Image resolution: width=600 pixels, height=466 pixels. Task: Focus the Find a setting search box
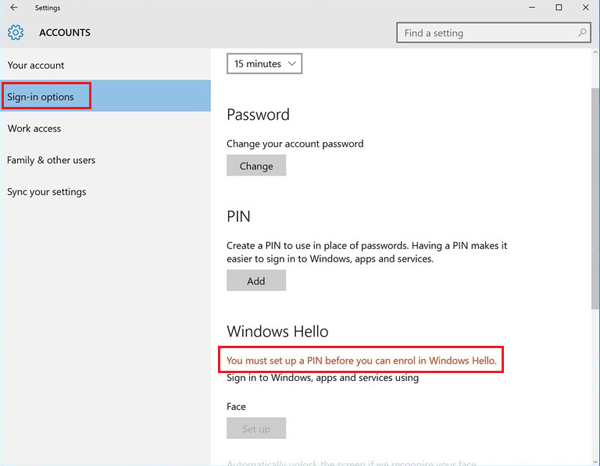(x=493, y=33)
